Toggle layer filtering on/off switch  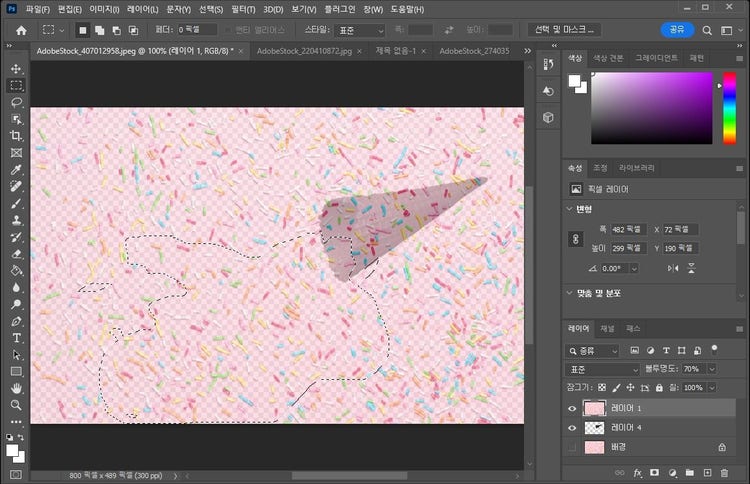point(714,349)
